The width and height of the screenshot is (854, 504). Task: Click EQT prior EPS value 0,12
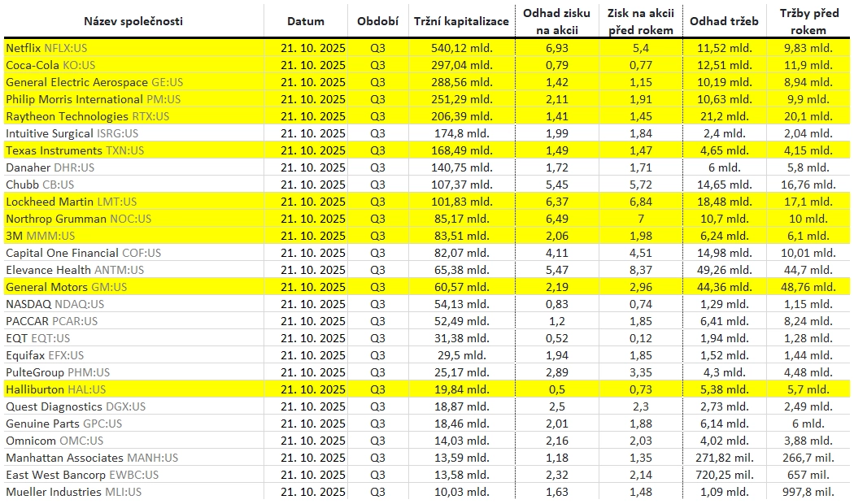coord(641,338)
